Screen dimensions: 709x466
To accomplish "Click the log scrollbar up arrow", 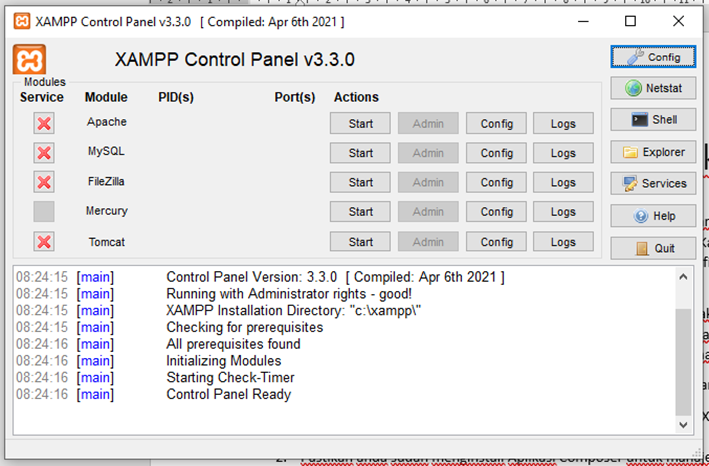I will (683, 277).
